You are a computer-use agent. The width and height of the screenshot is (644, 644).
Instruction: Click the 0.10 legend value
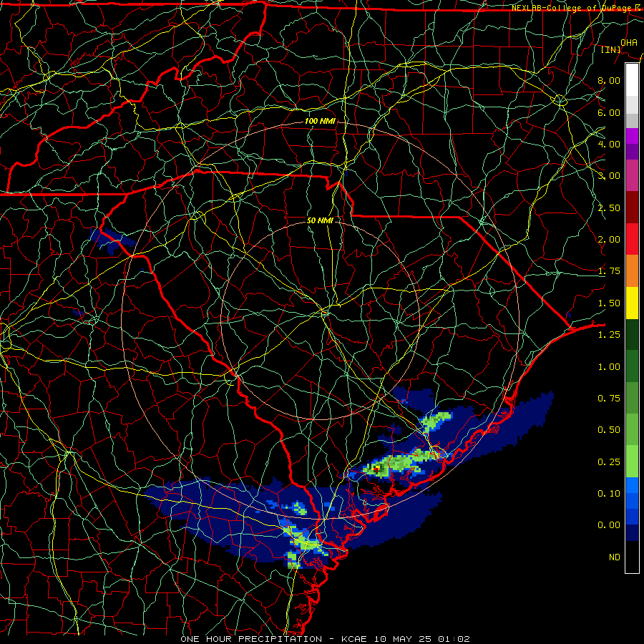[609, 494]
